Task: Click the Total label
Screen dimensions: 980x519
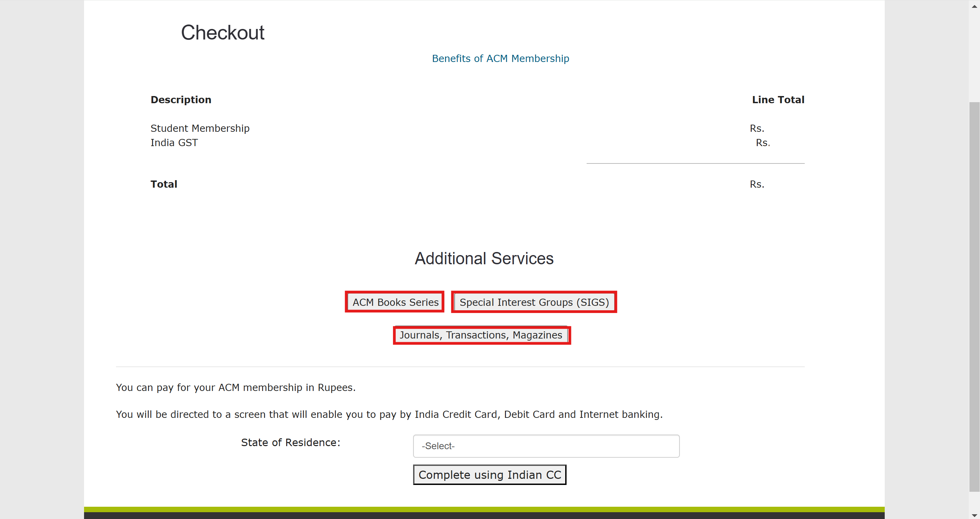Action: point(164,184)
